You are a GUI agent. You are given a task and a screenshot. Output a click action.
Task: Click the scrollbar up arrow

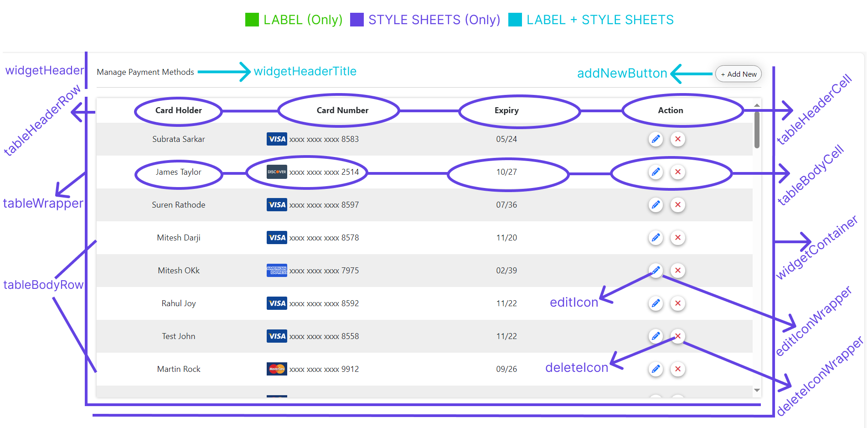click(757, 105)
